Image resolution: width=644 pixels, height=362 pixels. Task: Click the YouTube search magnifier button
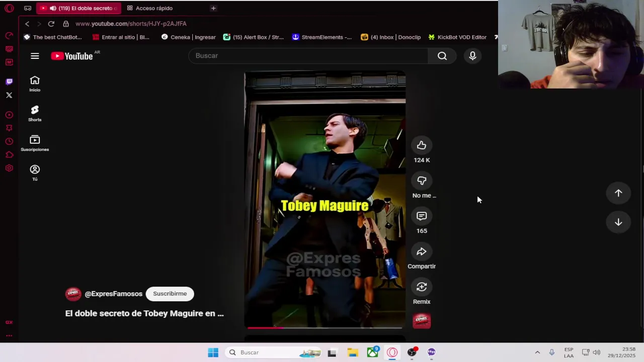[x=442, y=56]
